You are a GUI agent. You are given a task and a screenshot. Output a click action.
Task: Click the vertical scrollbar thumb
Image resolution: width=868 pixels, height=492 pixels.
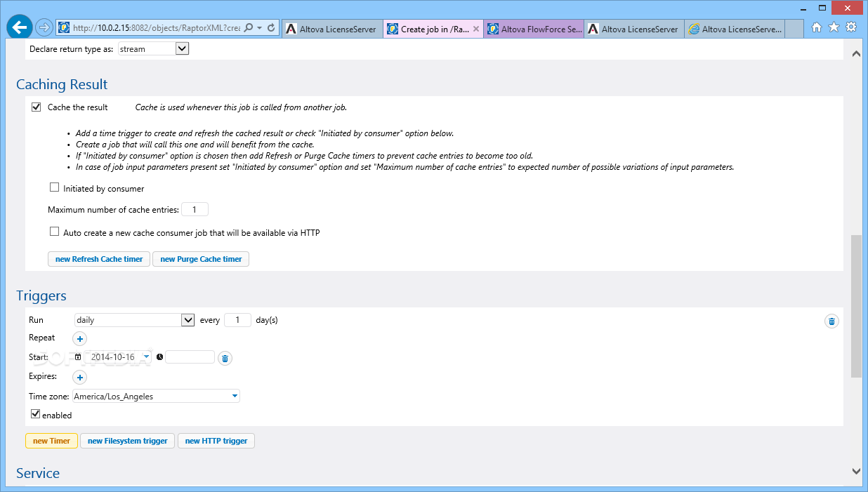click(855, 306)
